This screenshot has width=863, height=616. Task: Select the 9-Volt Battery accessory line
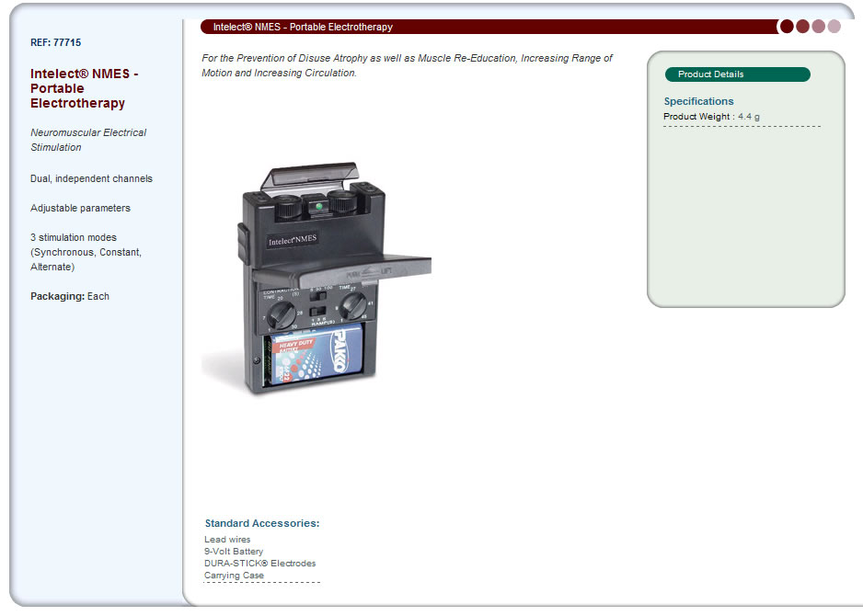234,551
